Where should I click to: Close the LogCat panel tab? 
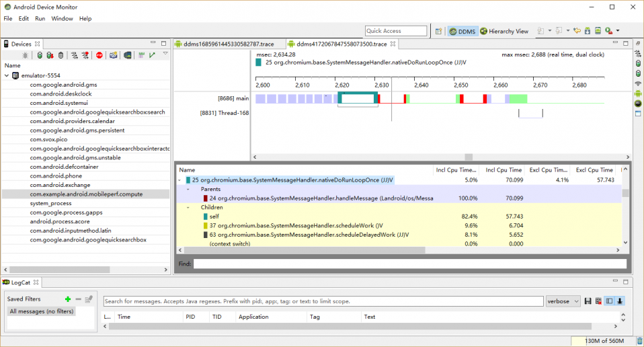coord(36,282)
